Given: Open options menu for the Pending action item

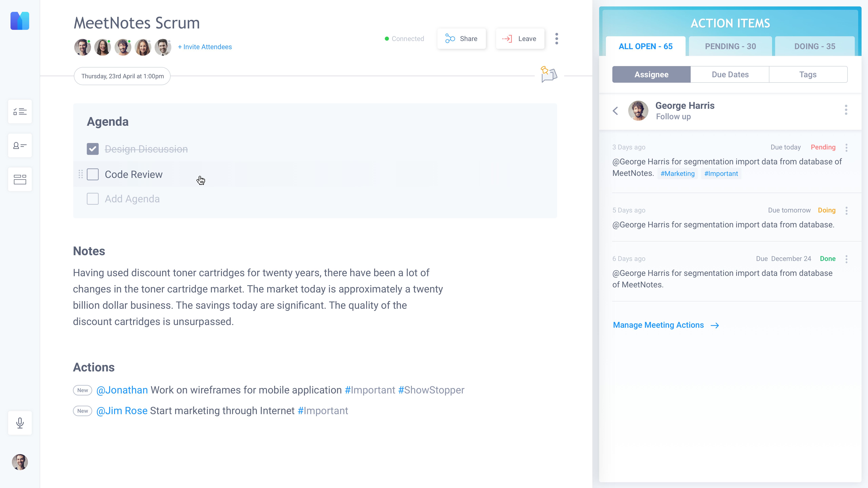Looking at the screenshot, I should (x=846, y=148).
